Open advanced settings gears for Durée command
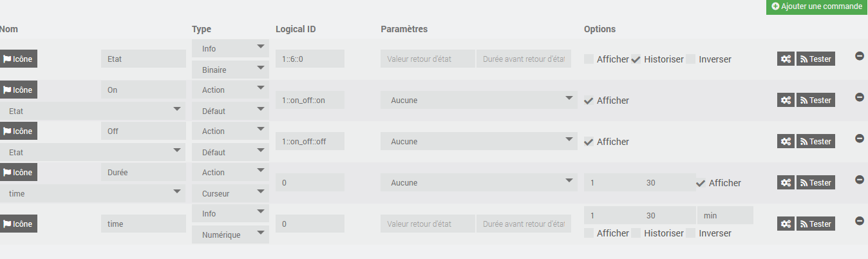 (x=786, y=182)
